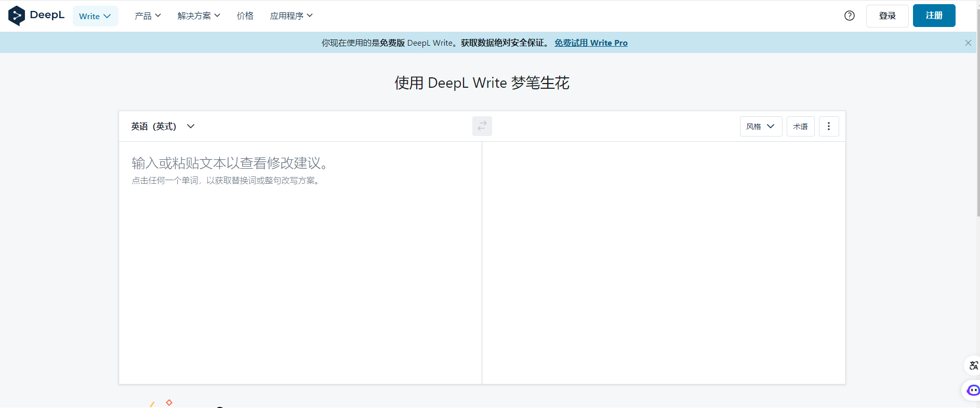This screenshot has width=980, height=408.
Task: Click the DeepL logo
Action: coord(36,16)
